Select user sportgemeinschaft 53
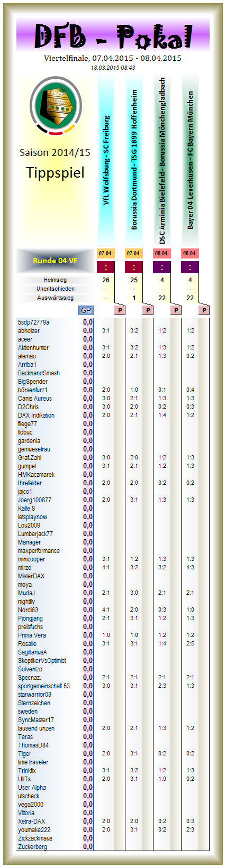The width and height of the screenshot is (226, 868). tap(43, 686)
